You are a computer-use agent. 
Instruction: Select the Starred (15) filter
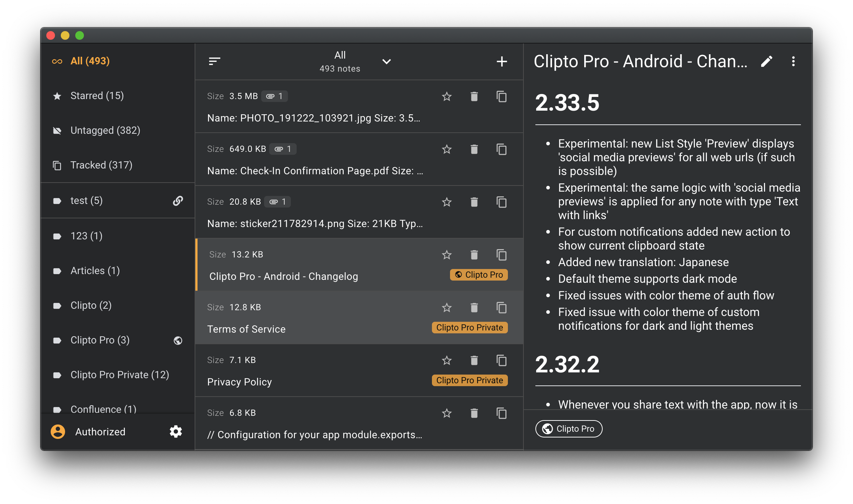pyautogui.click(x=97, y=96)
